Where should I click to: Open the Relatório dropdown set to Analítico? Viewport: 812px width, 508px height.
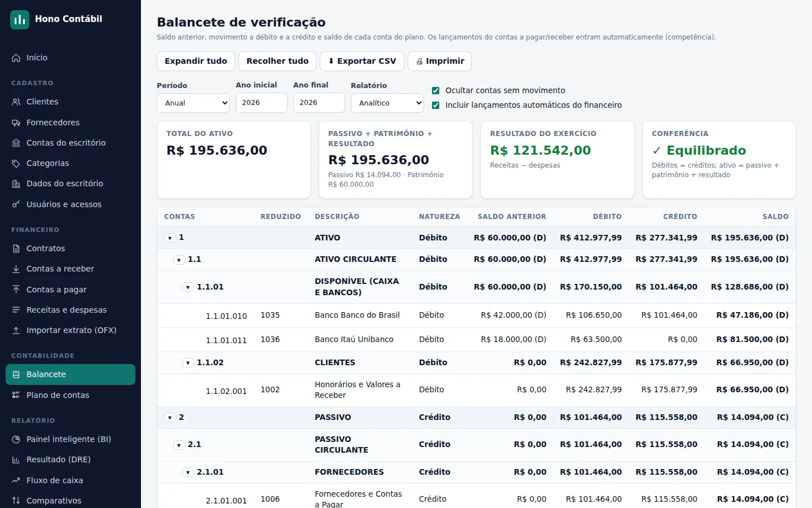click(x=387, y=103)
